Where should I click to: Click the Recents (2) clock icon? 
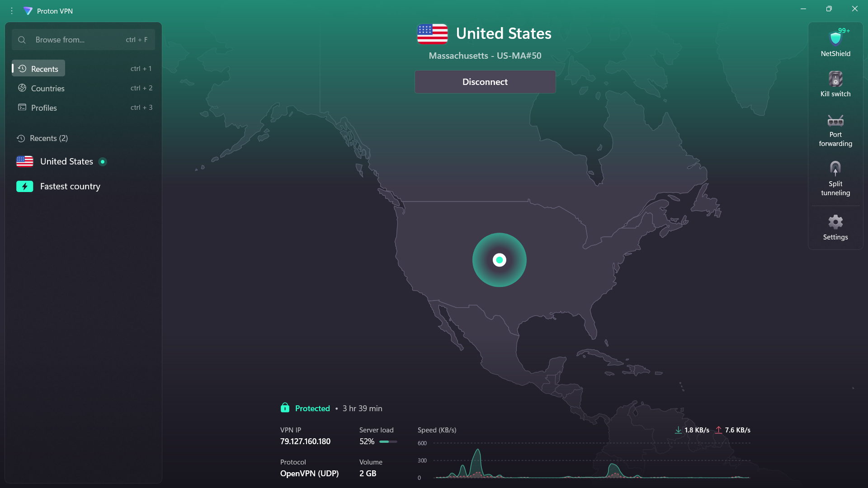pos(21,138)
